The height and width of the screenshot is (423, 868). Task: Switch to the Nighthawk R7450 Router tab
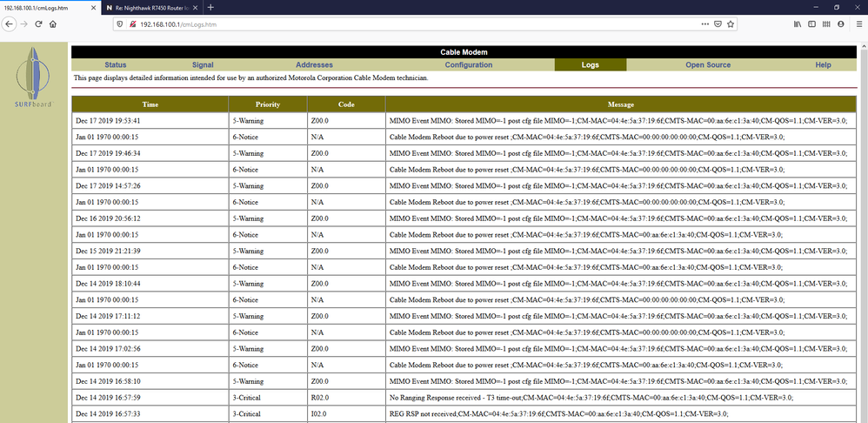click(x=148, y=7)
